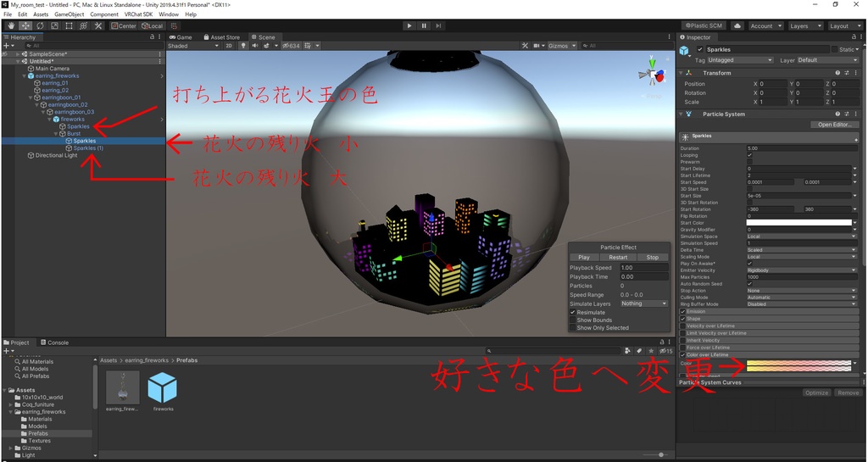Select Directional Light in the Hierarchy

[x=57, y=155]
